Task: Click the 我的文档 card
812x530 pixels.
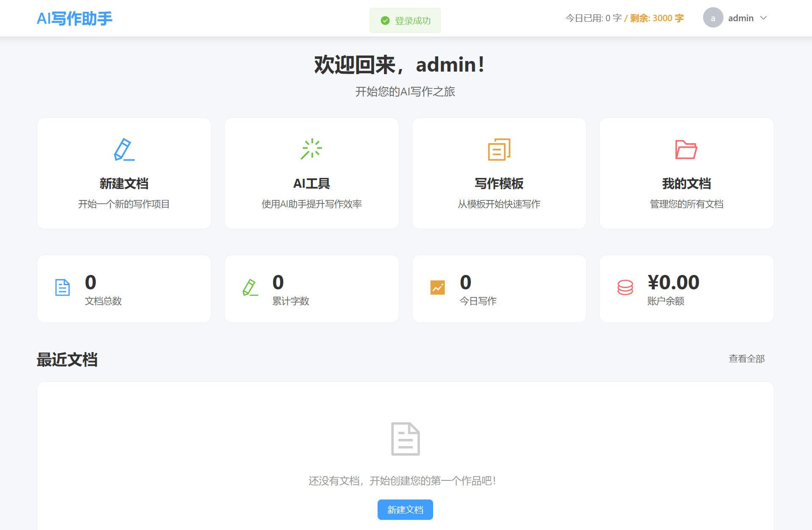Action: point(687,174)
